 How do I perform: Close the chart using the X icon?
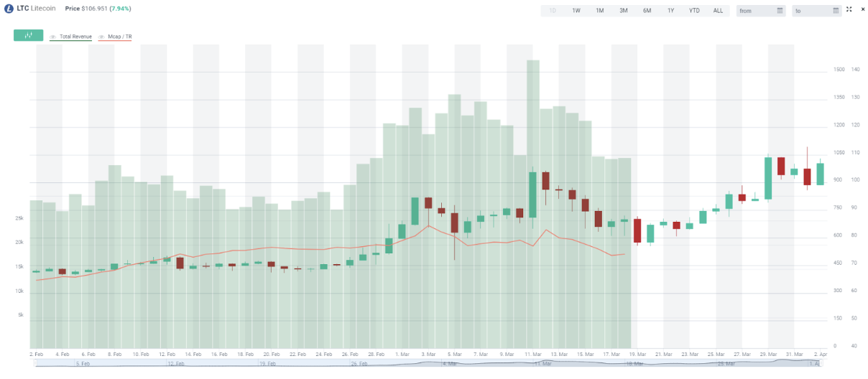click(860, 9)
